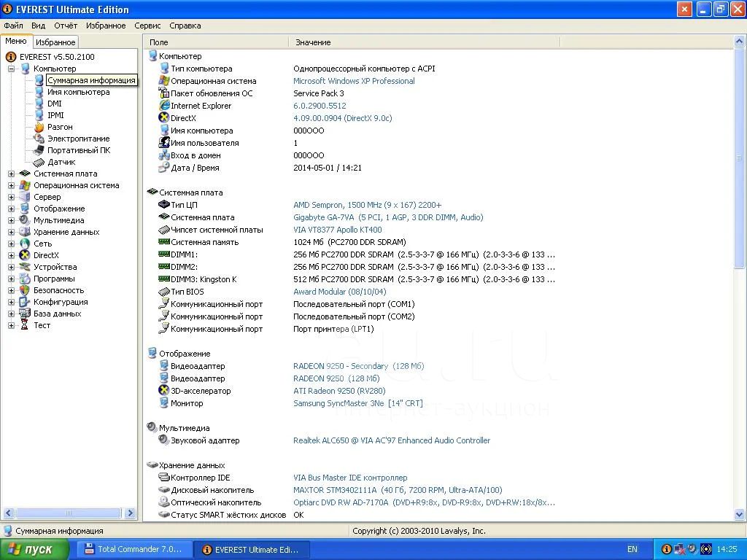747x560 pixels.
Task: Click the Безопасность shield icon
Action: tap(25, 290)
